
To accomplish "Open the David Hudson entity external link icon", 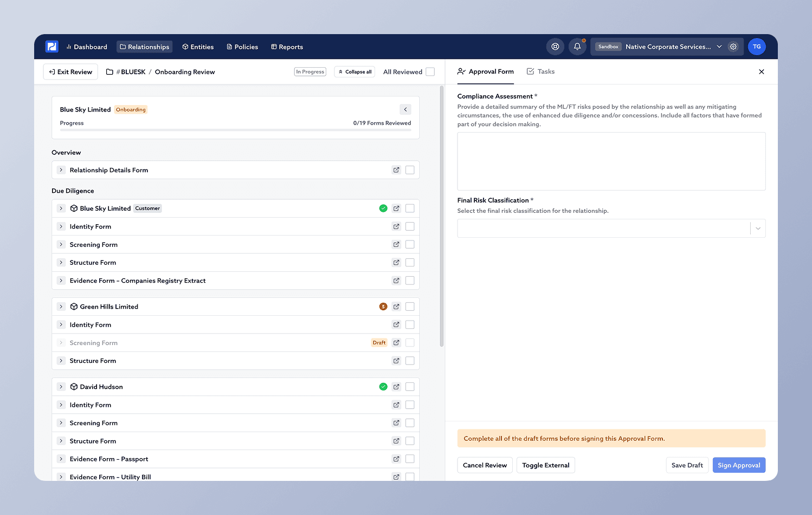I will click(396, 387).
